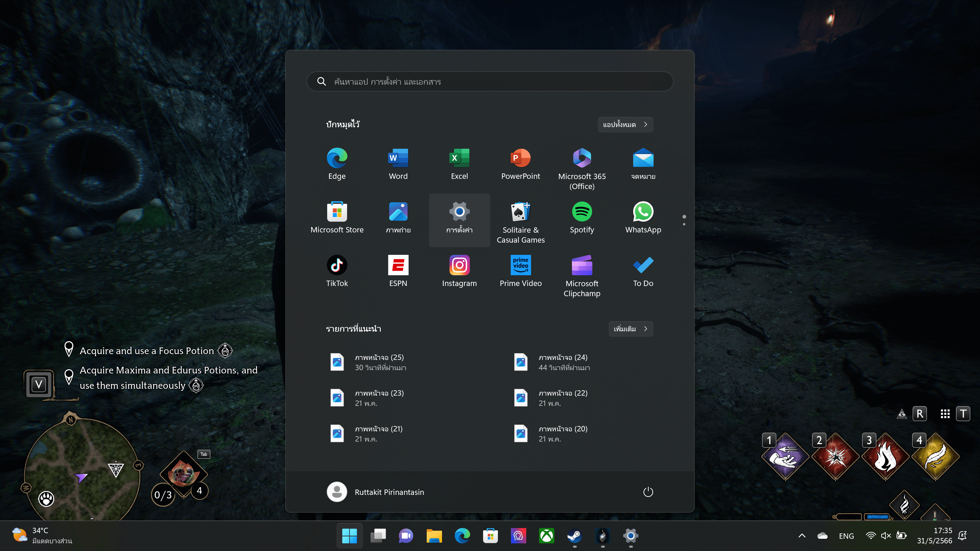Viewport: 980px width, 551px height.
Task: Open recommended file ภาพหน้าจอ (25)
Action: (x=398, y=362)
